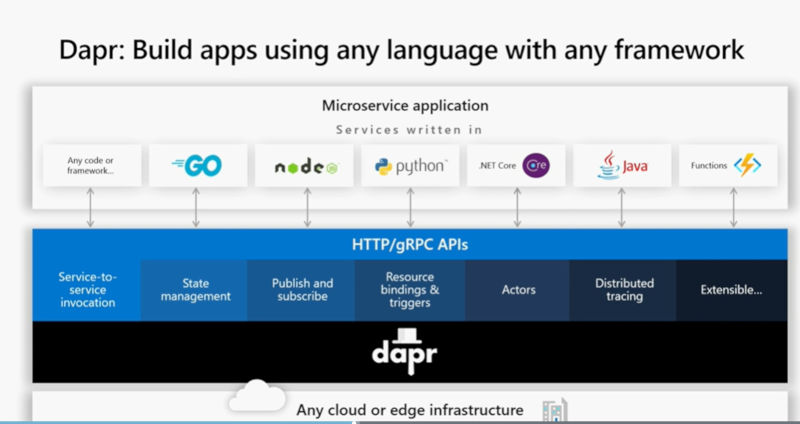Click the Go language logo
Viewport: 800px width, 424px height.
pyautogui.click(x=196, y=166)
